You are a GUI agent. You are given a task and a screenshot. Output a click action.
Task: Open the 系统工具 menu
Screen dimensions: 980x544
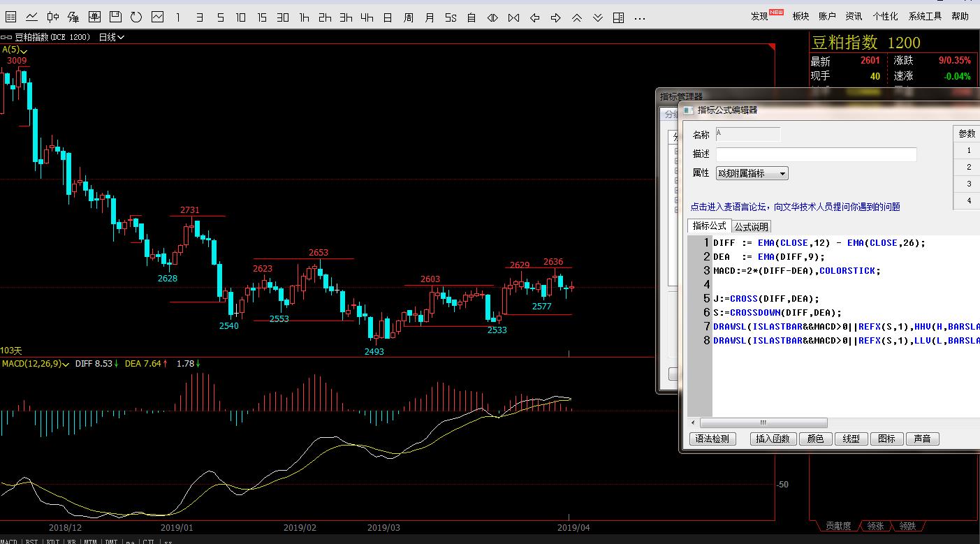click(925, 16)
